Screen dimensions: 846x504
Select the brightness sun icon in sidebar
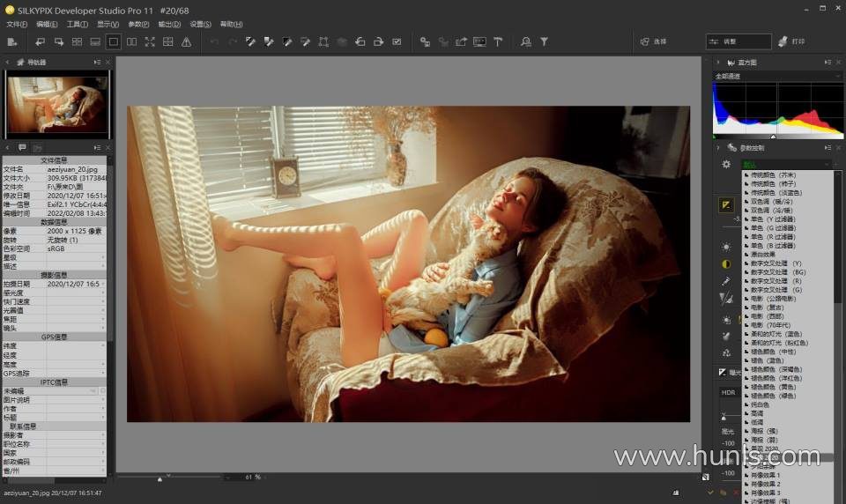[726, 247]
